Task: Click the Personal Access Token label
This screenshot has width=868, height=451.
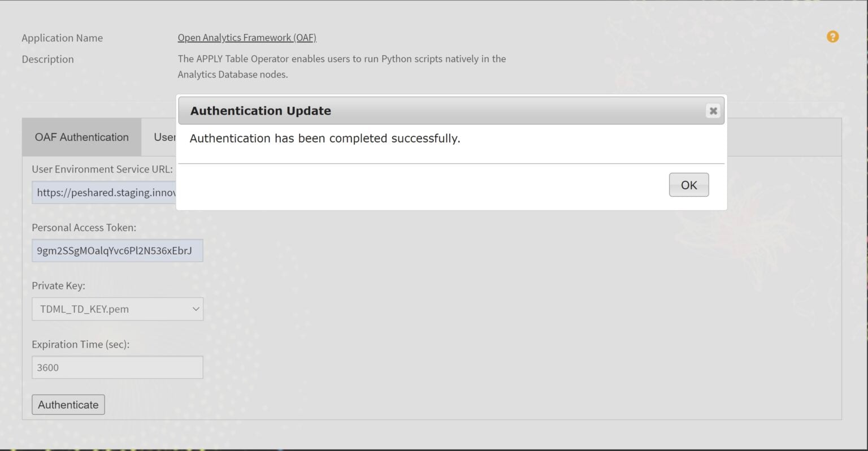Action: pyautogui.click(x=84, y=228)
